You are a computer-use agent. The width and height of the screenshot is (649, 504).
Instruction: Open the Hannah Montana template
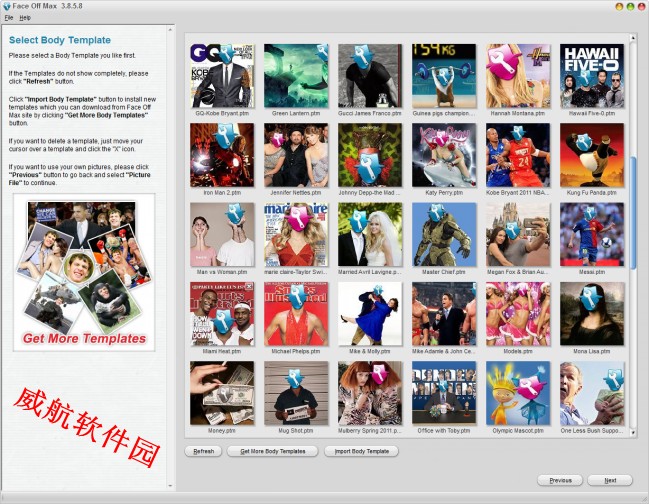click(x=518, y=76)
